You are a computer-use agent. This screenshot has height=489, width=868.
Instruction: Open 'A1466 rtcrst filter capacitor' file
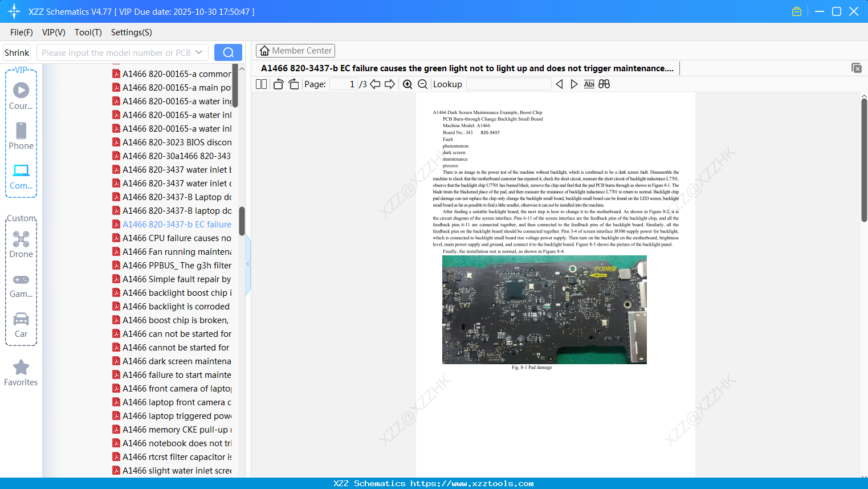(x=177, y=457)
